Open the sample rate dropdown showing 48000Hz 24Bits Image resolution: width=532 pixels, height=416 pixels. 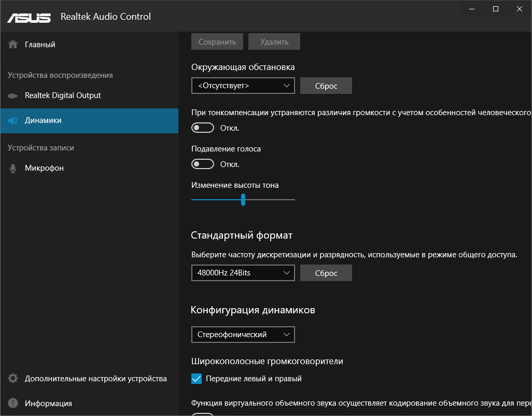pos(243,273)
